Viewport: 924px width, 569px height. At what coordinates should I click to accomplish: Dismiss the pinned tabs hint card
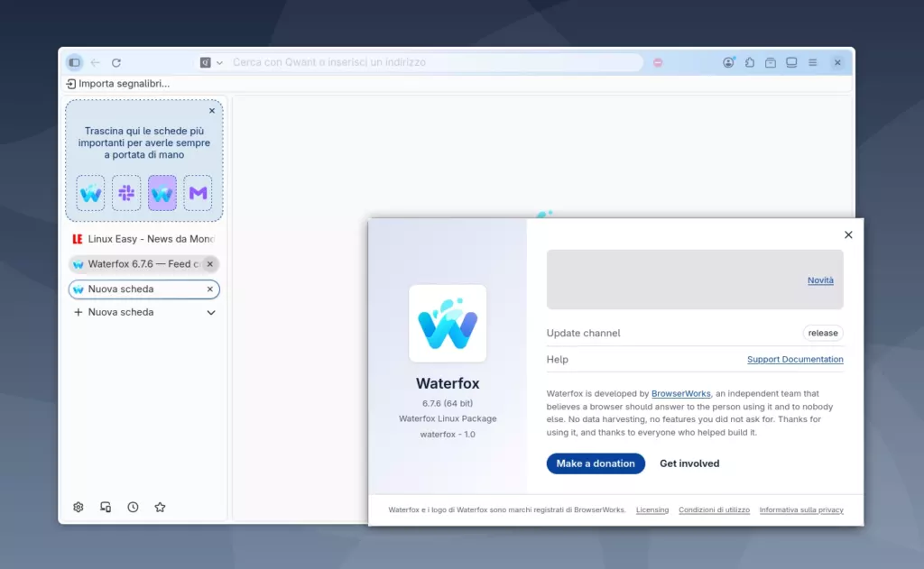point(212,111)
